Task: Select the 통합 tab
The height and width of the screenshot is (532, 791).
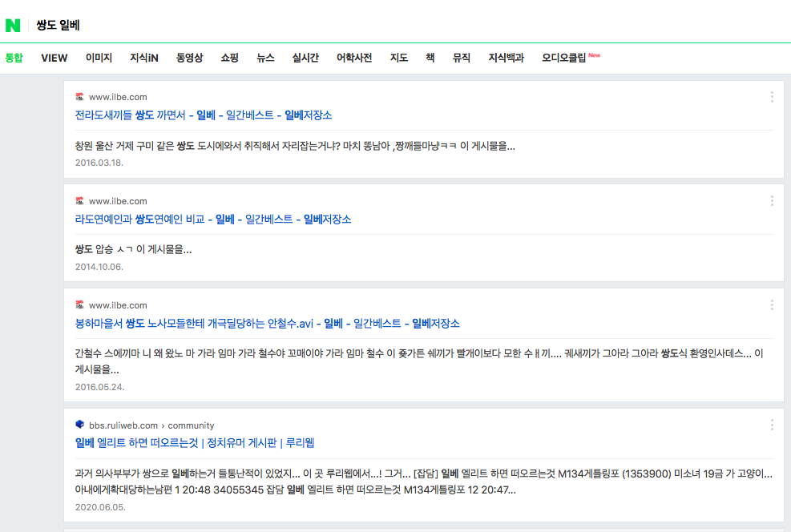Action: coord(14,58)
